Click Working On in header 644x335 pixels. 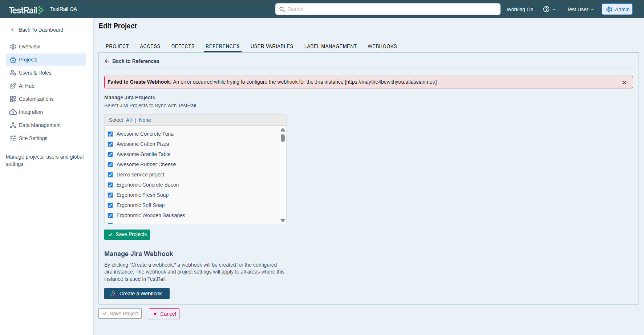click(520, 9)
